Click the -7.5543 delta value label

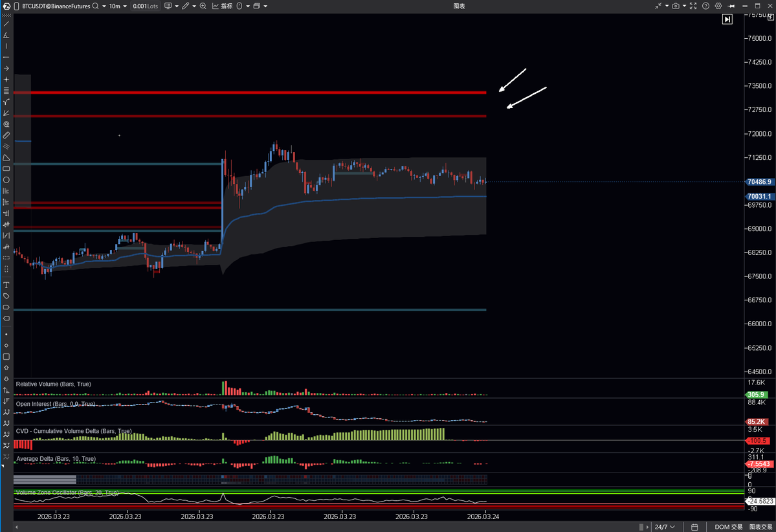[x=760, y=463]
